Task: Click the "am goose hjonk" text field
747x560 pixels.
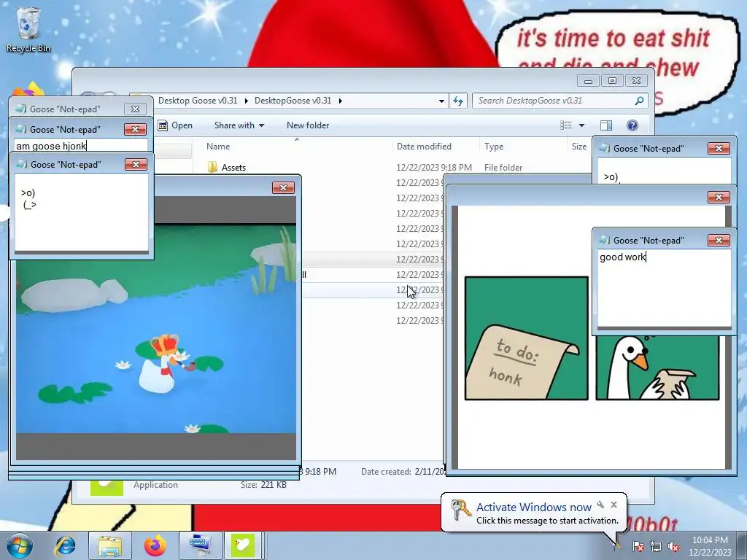Action: (x=81, y=145)
